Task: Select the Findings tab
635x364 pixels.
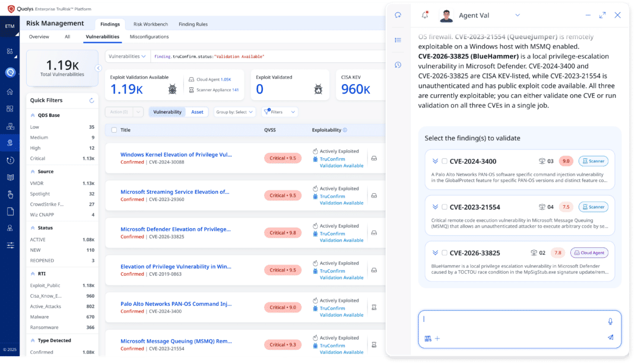Action: 110,24
